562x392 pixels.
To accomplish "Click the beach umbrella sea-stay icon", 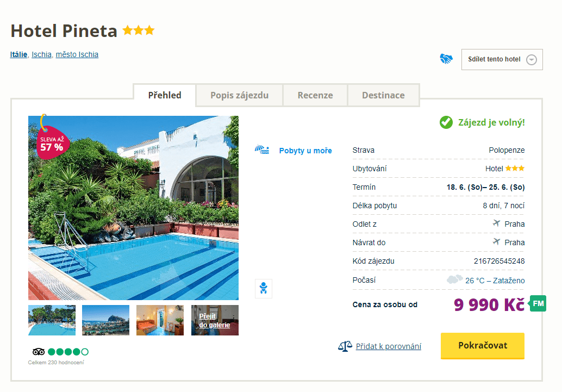I will coord(262,150).
